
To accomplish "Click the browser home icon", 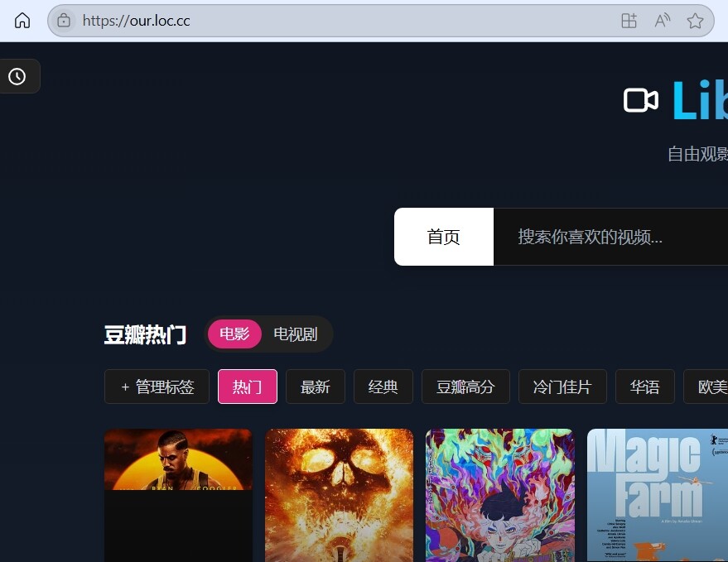I will (x=22, y=21).
